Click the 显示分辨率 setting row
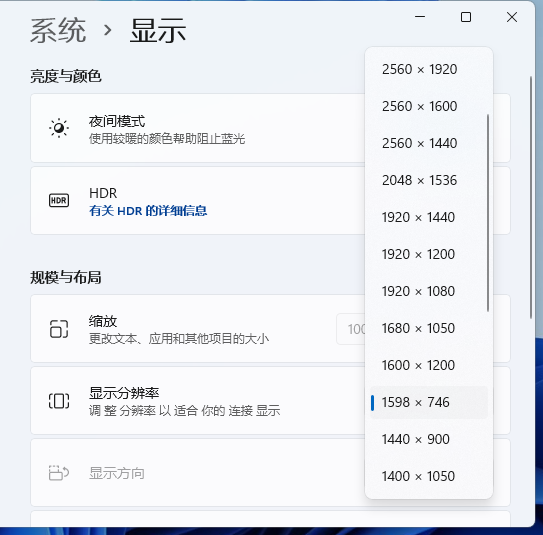 click(270, 401)
